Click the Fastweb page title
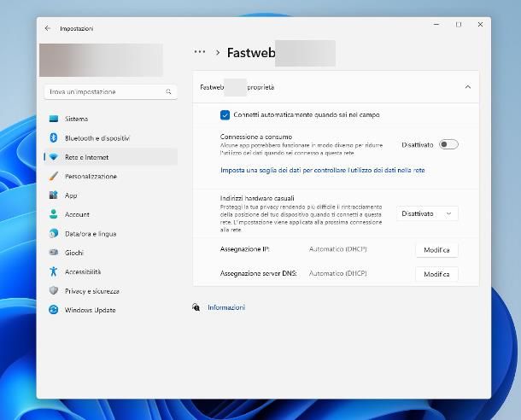The image size is (521, 420). [x=251, y=53]
